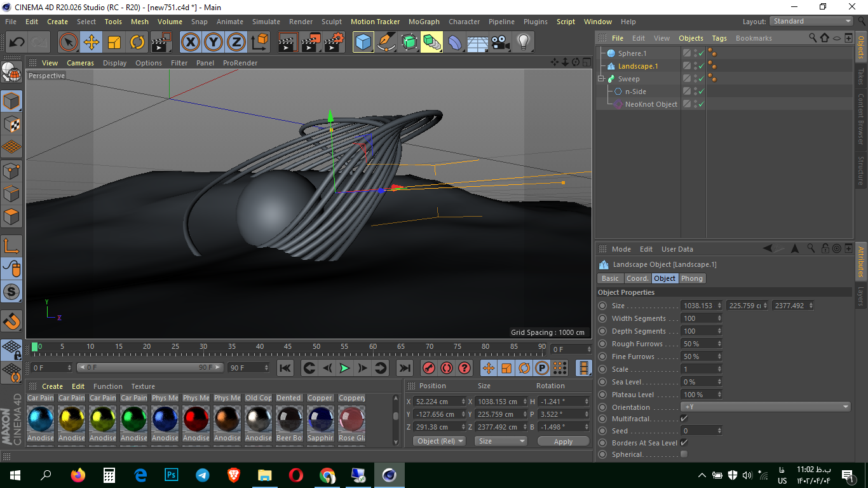This screenshot has height=488, width=868.
Task: Click the Apply button in the Coordinates panel
Action: point(563,440)
